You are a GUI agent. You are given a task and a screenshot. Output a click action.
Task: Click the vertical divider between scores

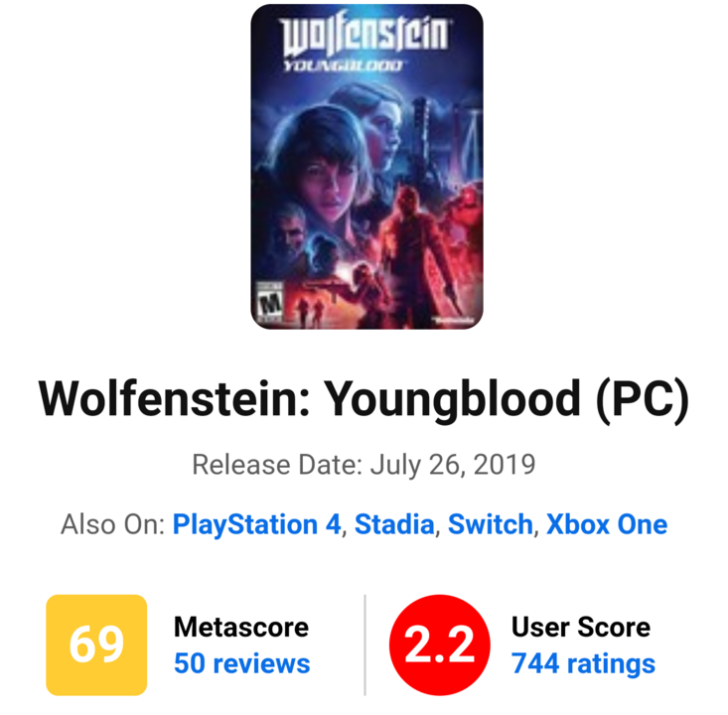click(364, 644)
